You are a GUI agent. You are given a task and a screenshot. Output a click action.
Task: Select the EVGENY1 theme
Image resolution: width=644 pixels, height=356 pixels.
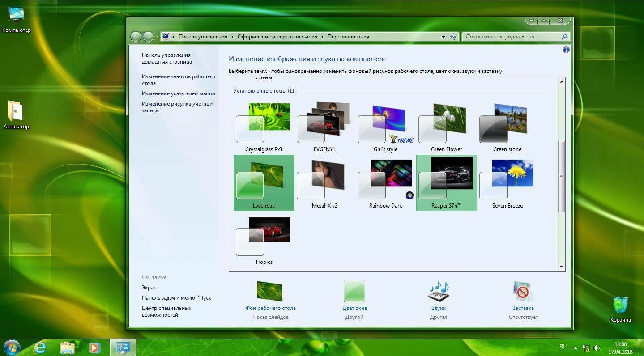(324, 127)
